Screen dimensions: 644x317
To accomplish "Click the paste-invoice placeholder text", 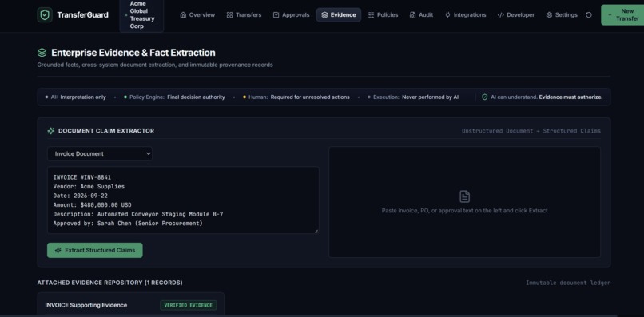I will pyautogui.click(x=464, y=210).
